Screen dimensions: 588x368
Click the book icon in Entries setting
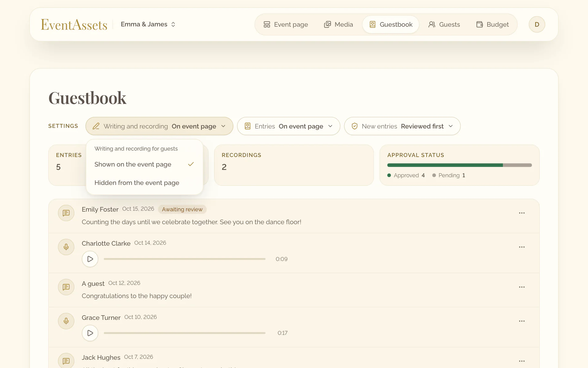pyautogui.click(x=248, y=126)
